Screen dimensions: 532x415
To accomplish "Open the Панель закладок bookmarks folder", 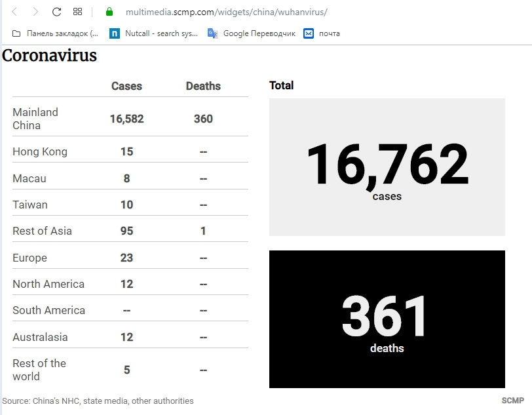I will click(56, 33).
